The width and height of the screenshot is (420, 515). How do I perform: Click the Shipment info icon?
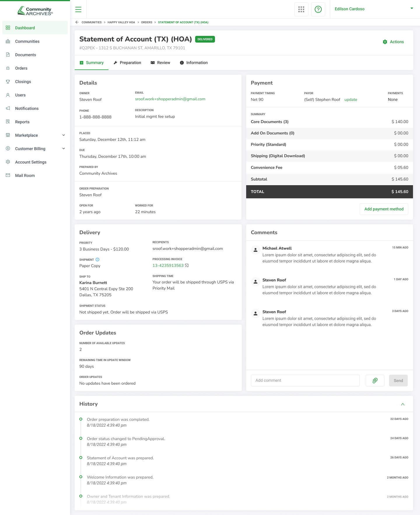(x=97, y=260)
